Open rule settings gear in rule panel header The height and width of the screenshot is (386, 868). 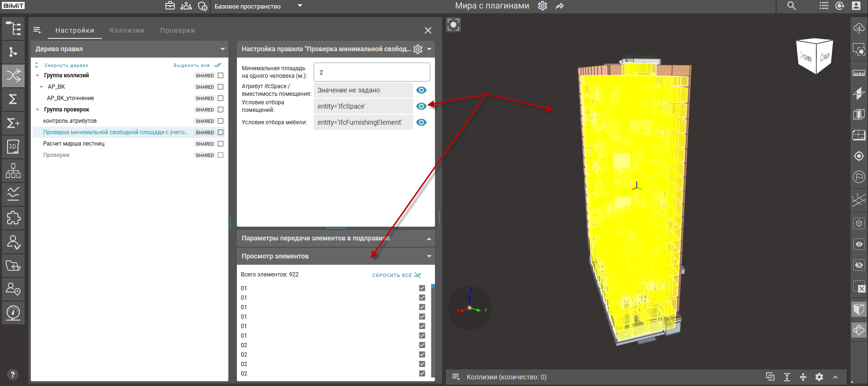(418, 49)
